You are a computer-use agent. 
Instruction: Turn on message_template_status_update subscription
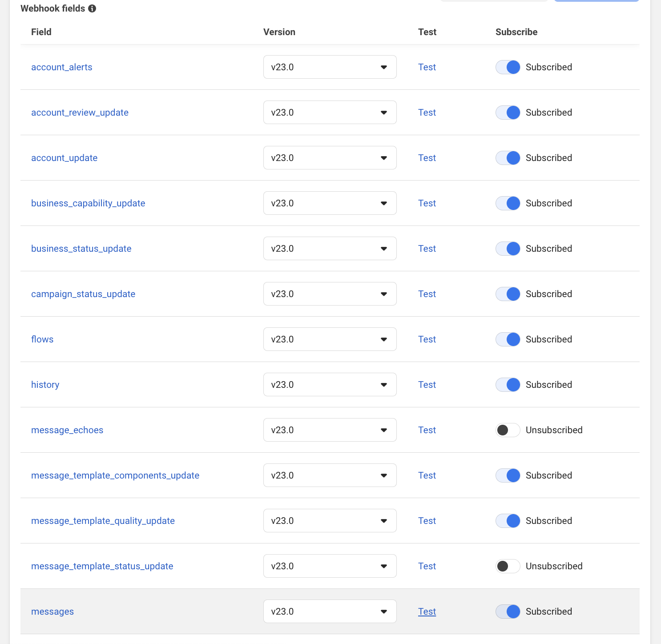click(x=508, y=566)
